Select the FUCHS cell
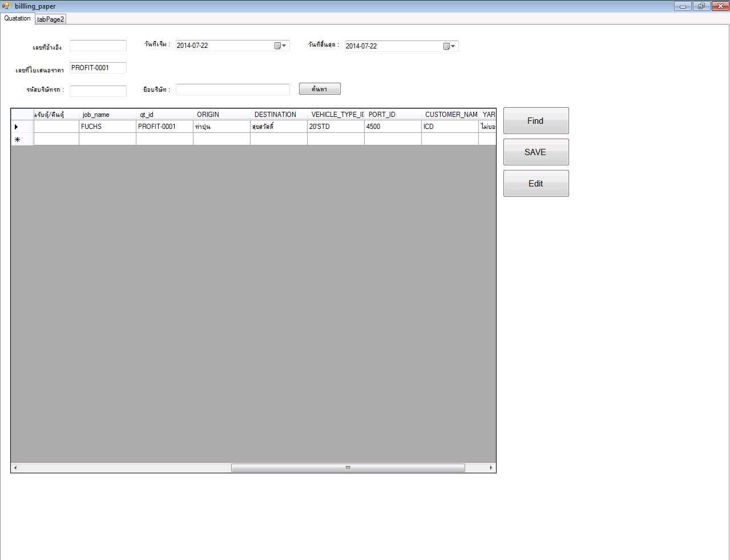 click(107, 127)
